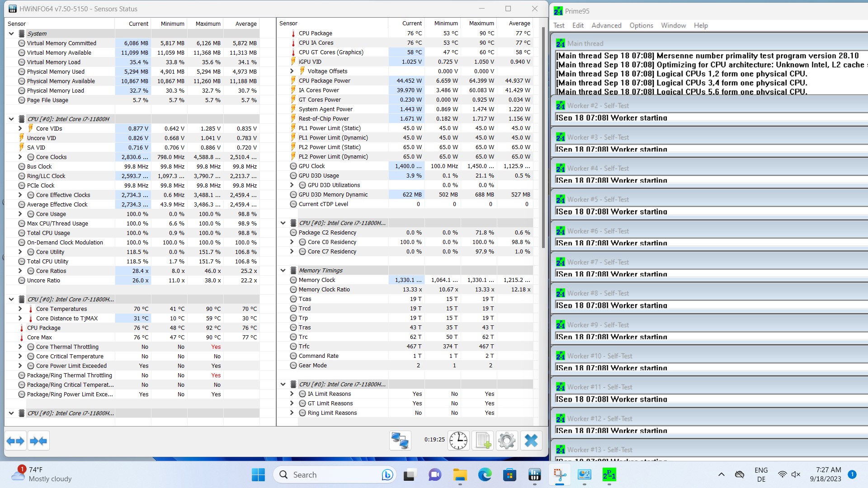Click the collapse sensor columns arrows button
The height and width of the screenshot is (488, 868).
coord(38,441)
